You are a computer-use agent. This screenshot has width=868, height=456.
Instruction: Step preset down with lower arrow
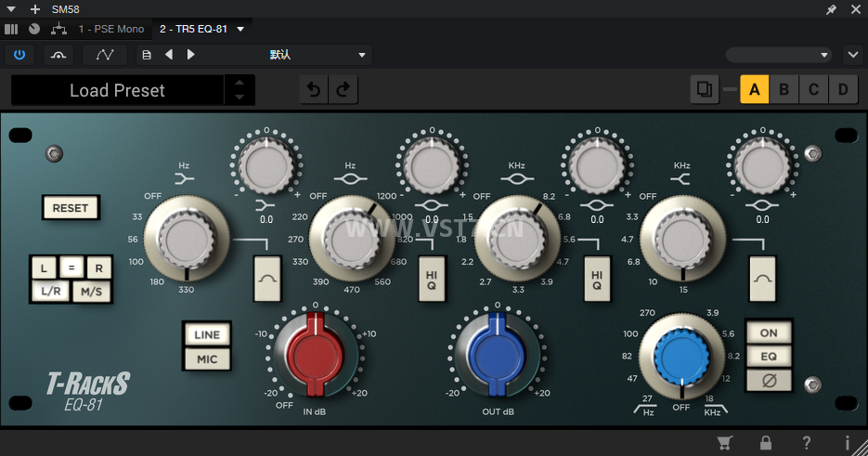[240, 97]
